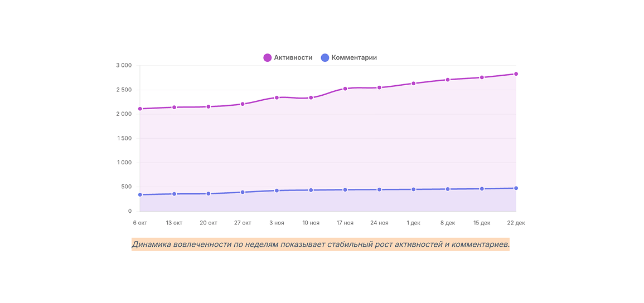Click the blue Комментарии legend swatch
Screen dimensions: 644x303
tap(325, 57)
